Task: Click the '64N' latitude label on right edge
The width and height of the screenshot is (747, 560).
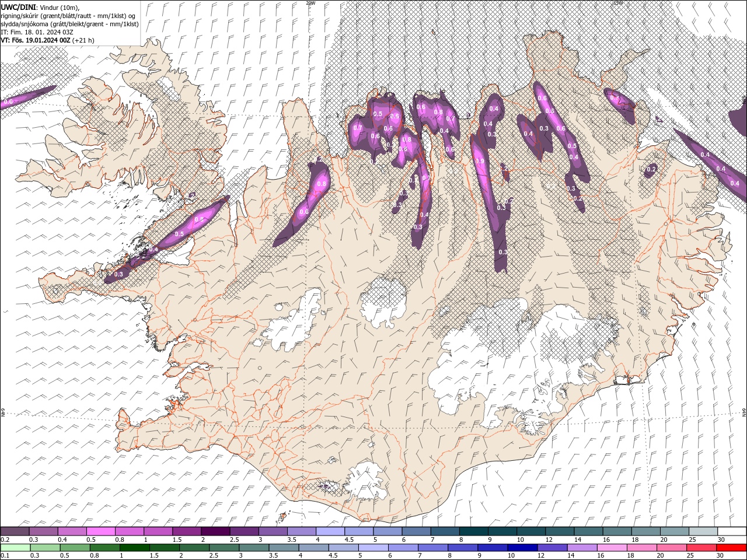Action: 744,413
